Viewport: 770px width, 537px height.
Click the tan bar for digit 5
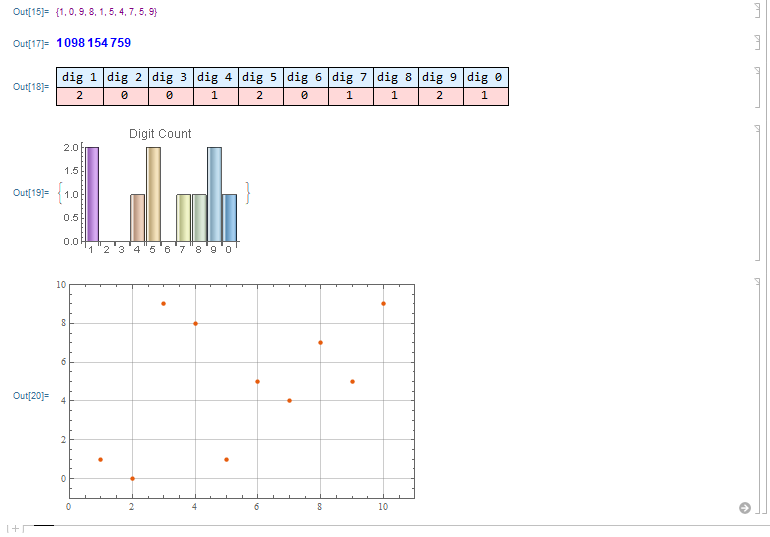pyautogui.click(x=153, y=194)
